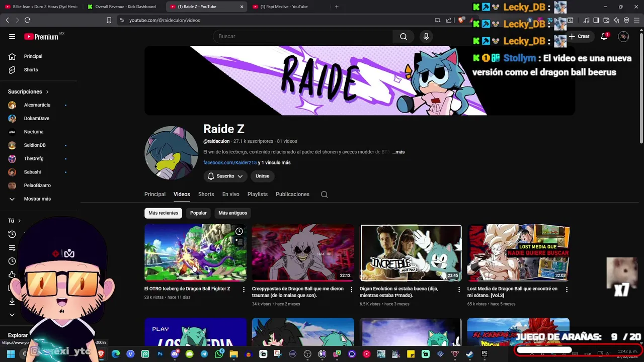Open Telegram from the taskbar
The height and width of the screenshot is (362, 644).
204,354
